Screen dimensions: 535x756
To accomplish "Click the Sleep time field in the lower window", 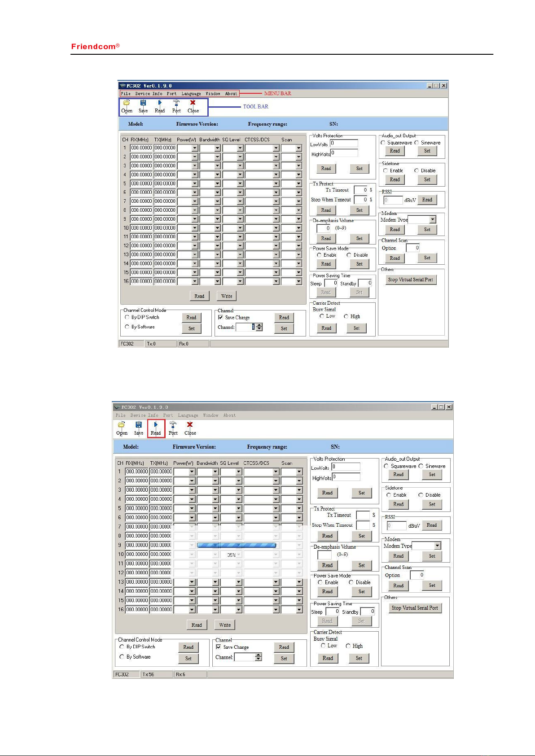I will point(333,612).
